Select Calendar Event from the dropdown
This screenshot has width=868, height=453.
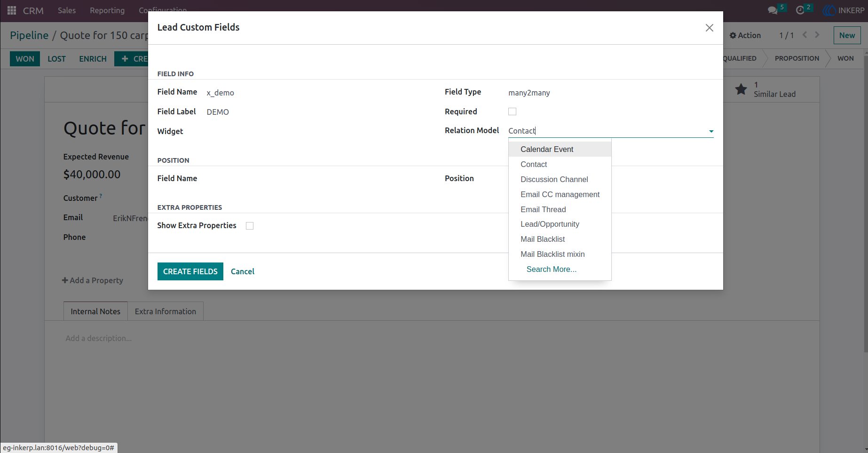coord(560,149)
